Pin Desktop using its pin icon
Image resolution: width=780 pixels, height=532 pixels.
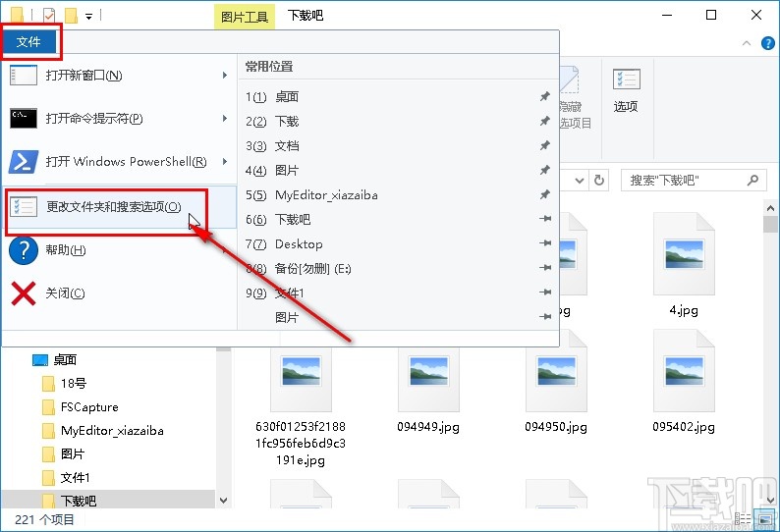pyautogui.click(x=545, y=243)
